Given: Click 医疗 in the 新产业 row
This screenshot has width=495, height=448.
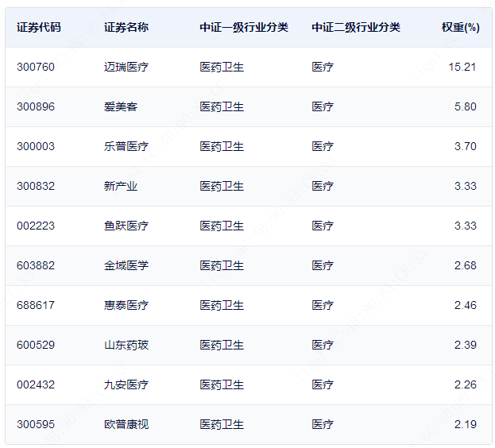Looking at the screenshot, I should coord(323,186).
